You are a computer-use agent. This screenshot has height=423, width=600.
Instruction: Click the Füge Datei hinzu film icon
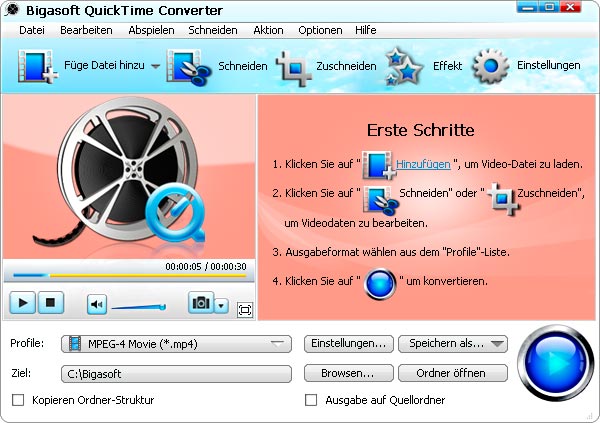[x=37, y=66]
